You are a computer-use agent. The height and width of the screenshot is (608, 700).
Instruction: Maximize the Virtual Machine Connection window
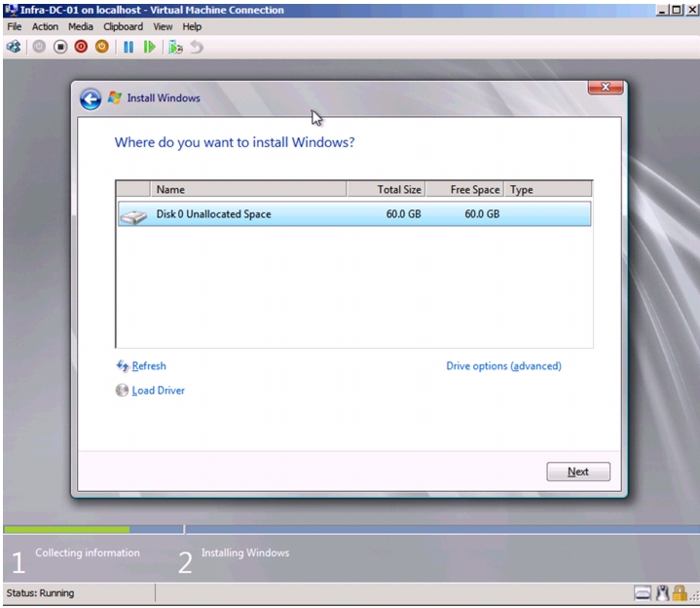point(677,10)
